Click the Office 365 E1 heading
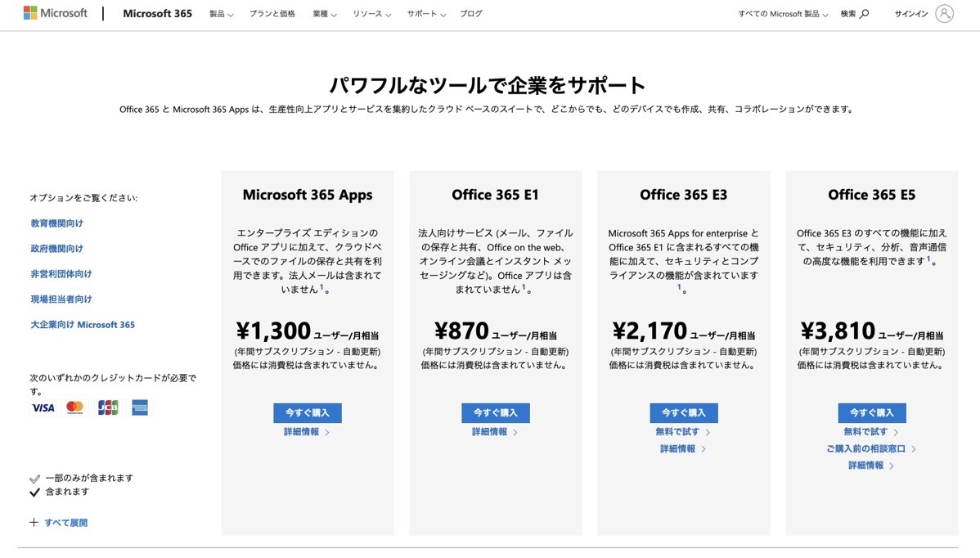This screenshot has width=980, height=558. point(495,195)
